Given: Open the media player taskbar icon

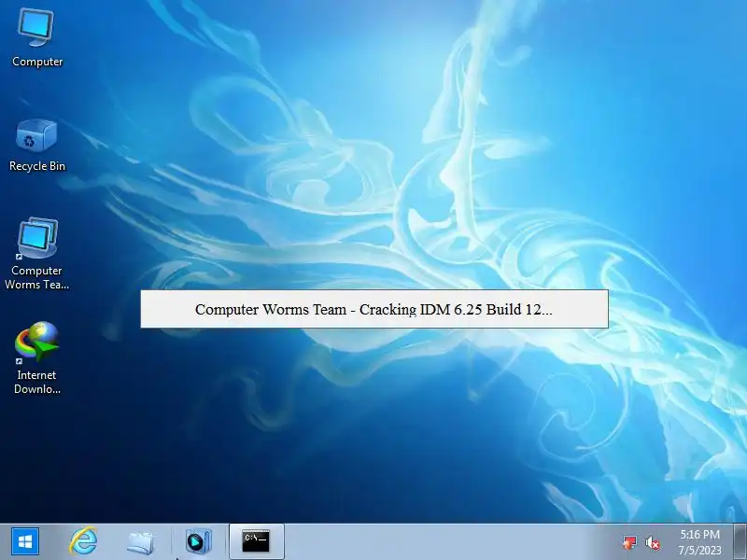Looking at the screenshot, I should (x=198, y=542).
